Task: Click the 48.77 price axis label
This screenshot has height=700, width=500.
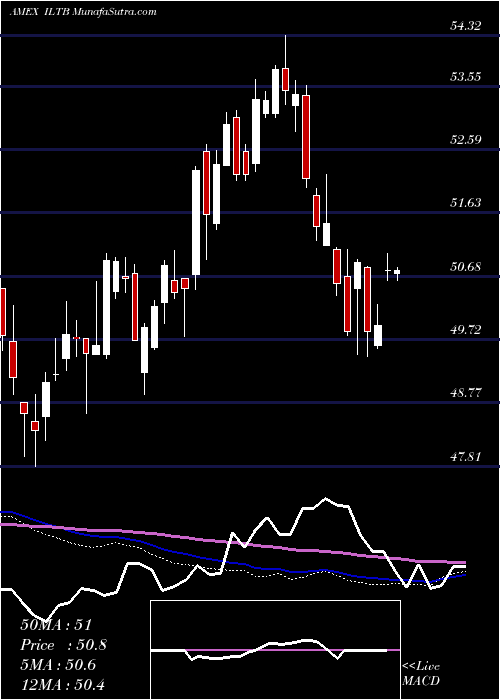Action: point(466,393)
